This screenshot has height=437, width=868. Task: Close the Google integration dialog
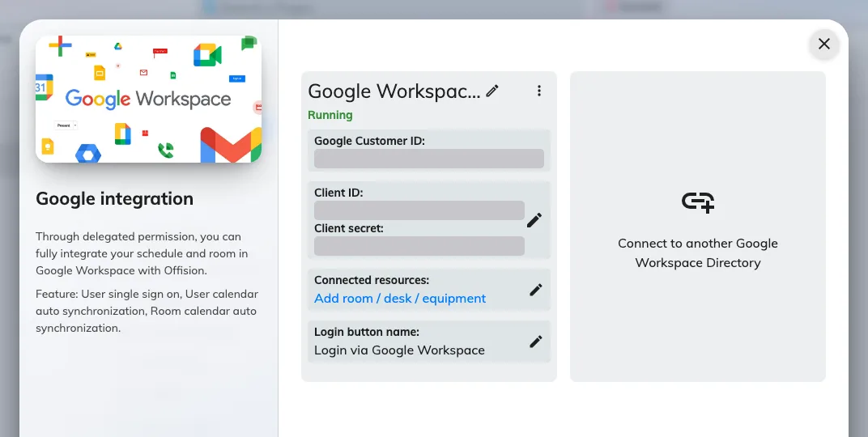(823, 45)
